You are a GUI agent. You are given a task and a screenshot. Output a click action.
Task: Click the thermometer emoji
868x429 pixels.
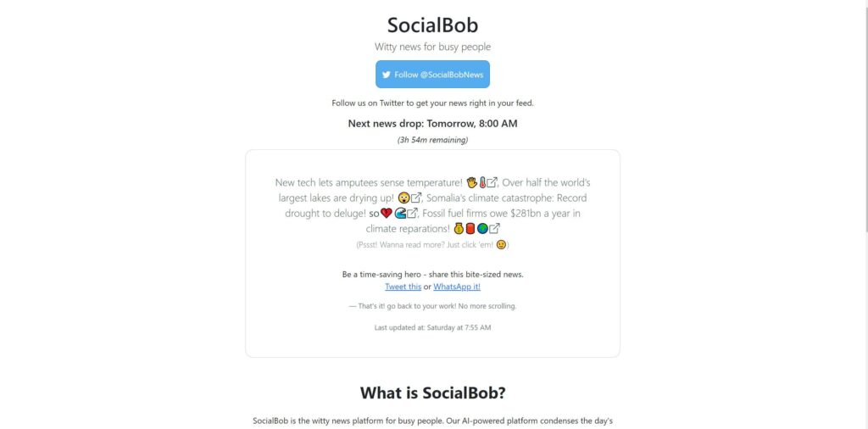pos(481,182)
